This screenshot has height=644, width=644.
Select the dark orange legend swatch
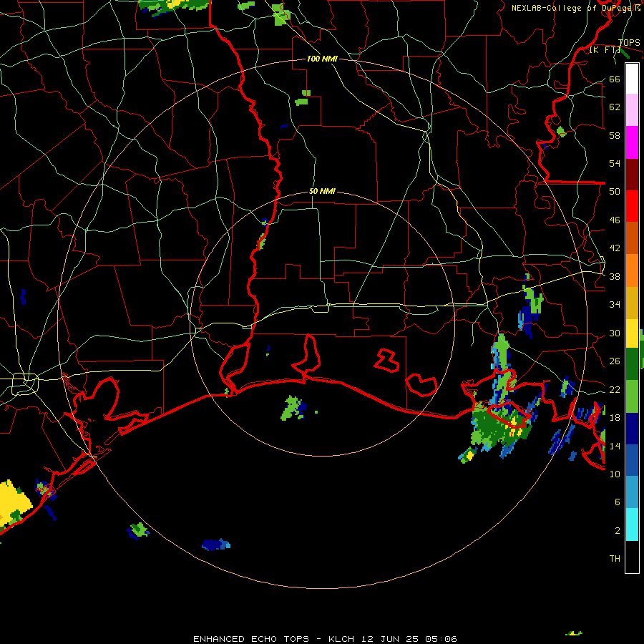pos(632,238)
